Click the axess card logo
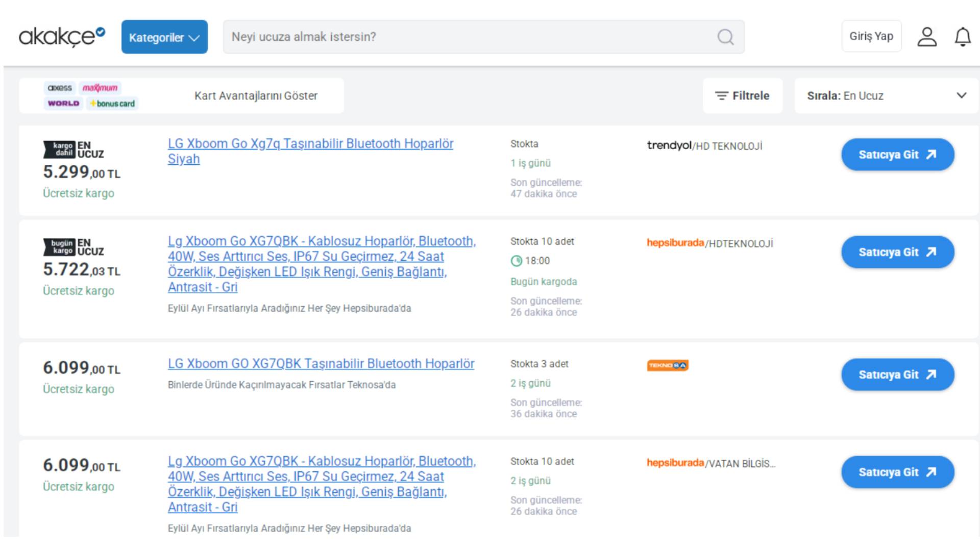This screenshot has width=980, height=551. pos(60,88)
